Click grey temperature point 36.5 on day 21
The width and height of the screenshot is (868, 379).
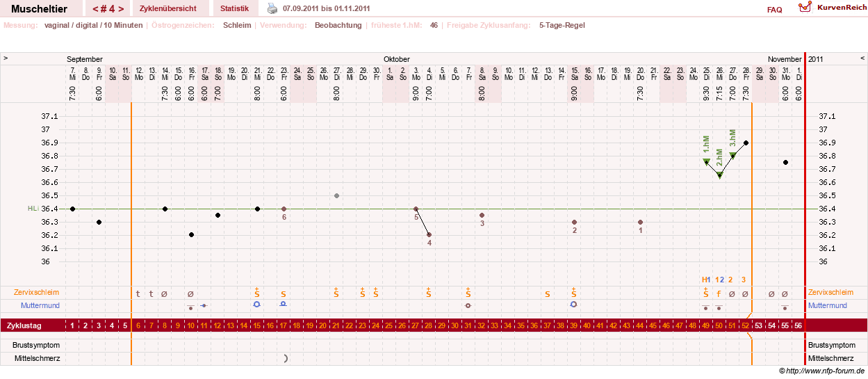(x=336, y=195)
